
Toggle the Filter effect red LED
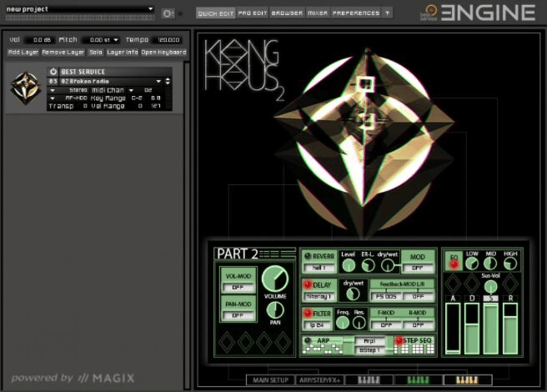307,314
